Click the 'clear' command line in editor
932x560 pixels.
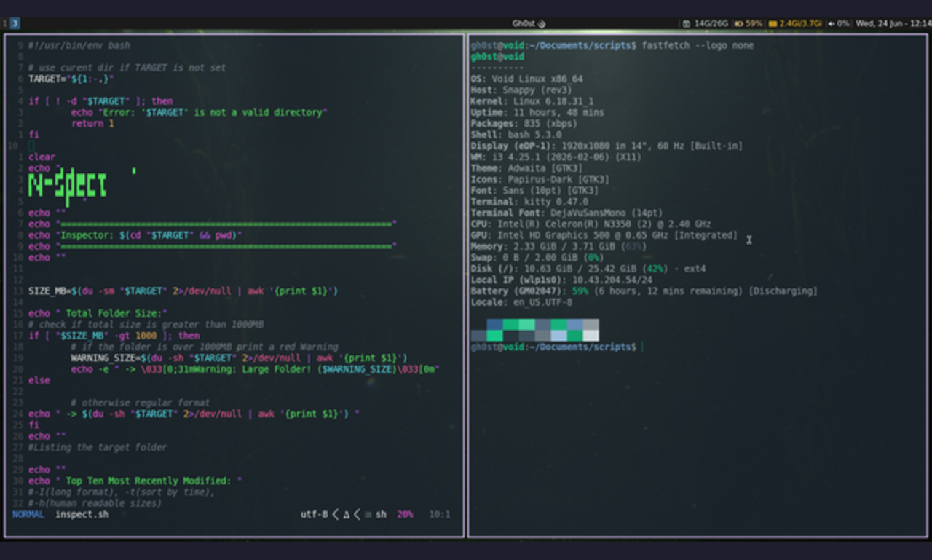[42, 157]
